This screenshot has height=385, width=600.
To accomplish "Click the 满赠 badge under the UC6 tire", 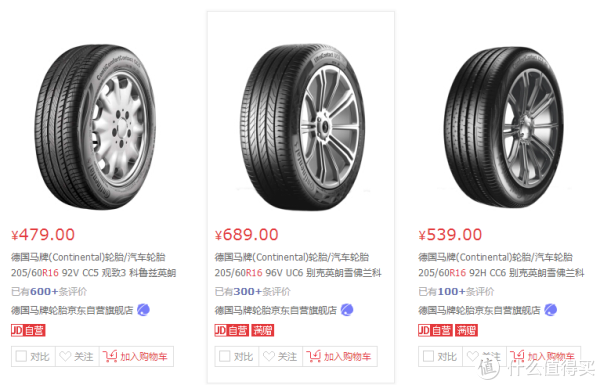I will 262,330.
